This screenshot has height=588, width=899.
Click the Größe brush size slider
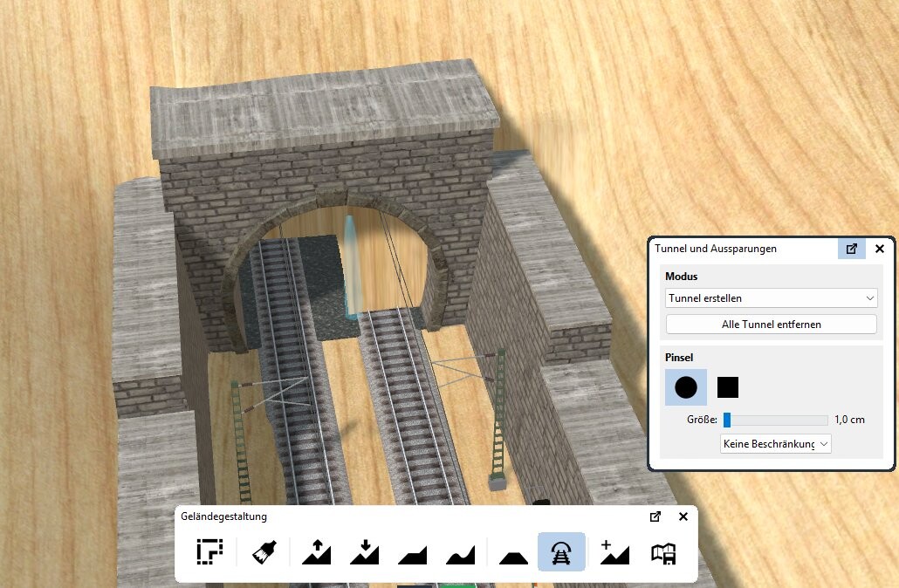coord(775,420)
